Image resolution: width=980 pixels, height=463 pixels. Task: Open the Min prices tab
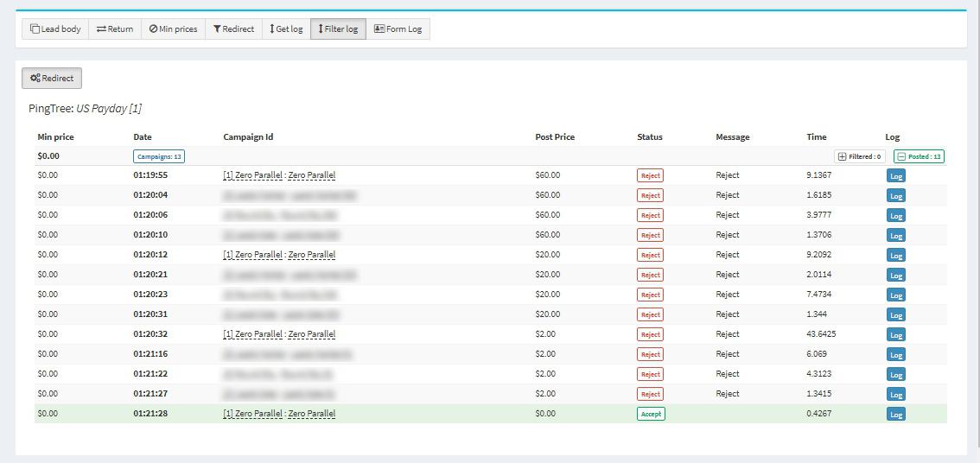(x=173, y=29)
